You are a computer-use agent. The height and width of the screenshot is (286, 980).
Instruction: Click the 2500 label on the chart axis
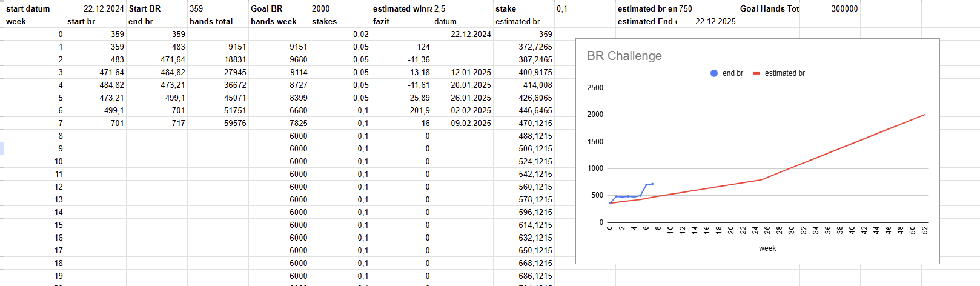595,88
